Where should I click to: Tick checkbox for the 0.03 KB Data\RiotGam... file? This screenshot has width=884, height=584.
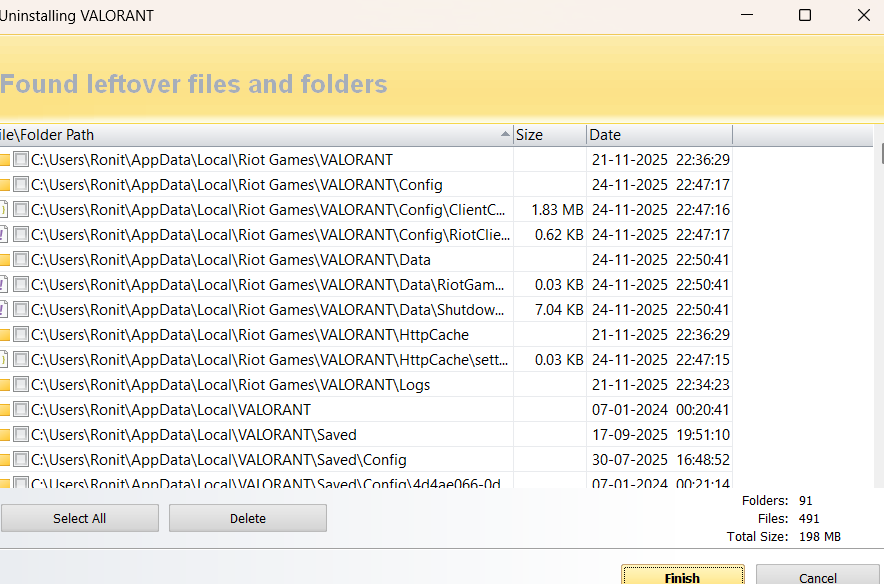coord(21,285)
